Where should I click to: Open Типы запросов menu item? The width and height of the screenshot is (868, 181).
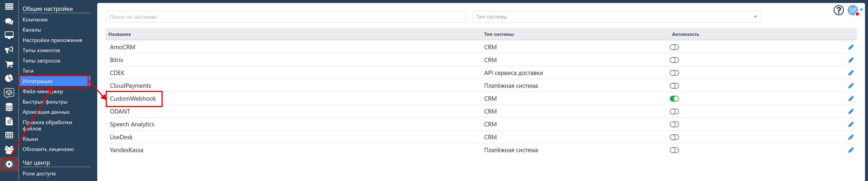click(41, 60)
